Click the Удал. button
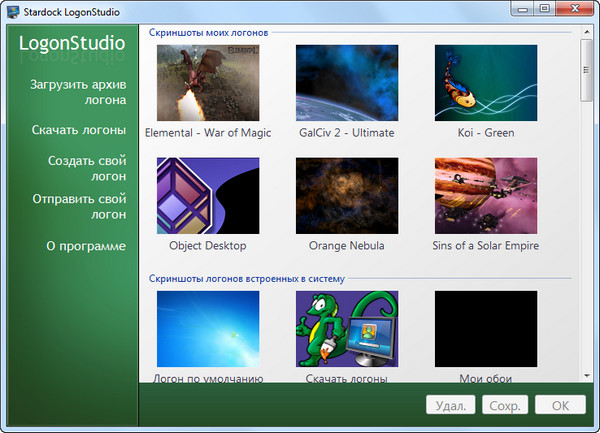This screenshot has width=600, height=433. tap(450, 405)
